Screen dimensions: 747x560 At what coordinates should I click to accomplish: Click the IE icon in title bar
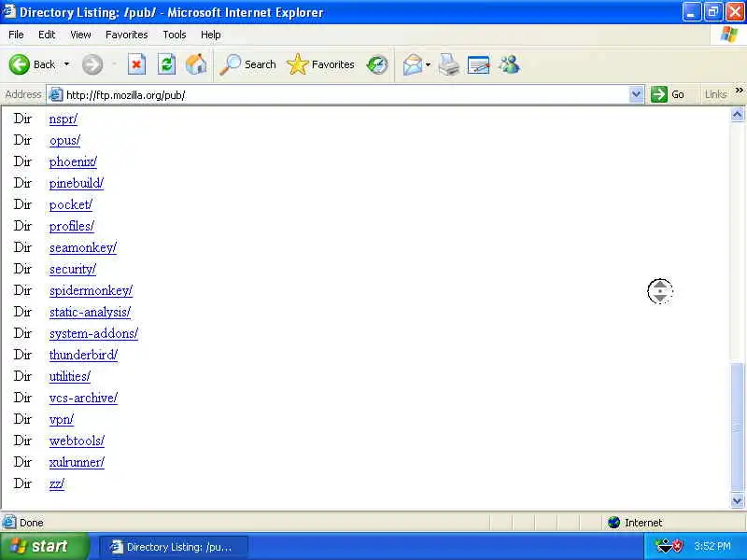pyautogui.click(x=9, y=11)
